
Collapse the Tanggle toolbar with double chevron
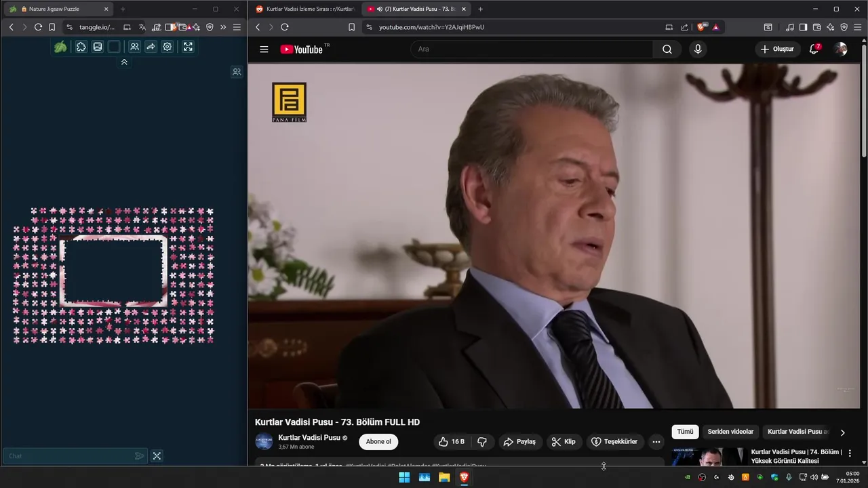[124, 62]
